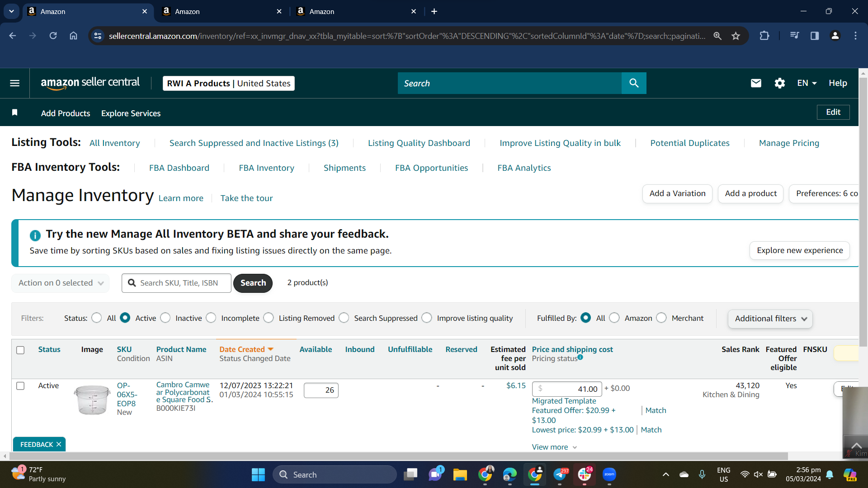Open the Manage Pricing link
This screenshot has width=868, height=488.
click(789, 143)
